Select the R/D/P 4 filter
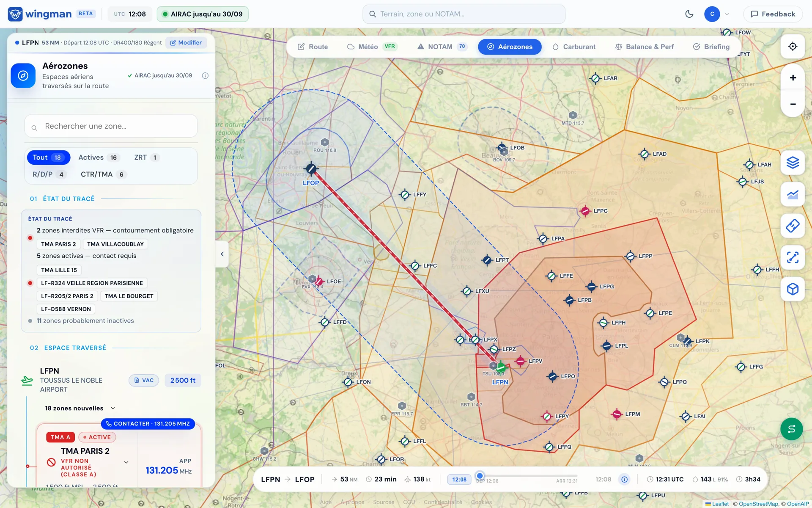Screen dimensions: 812x508 [x=49, y=174]
